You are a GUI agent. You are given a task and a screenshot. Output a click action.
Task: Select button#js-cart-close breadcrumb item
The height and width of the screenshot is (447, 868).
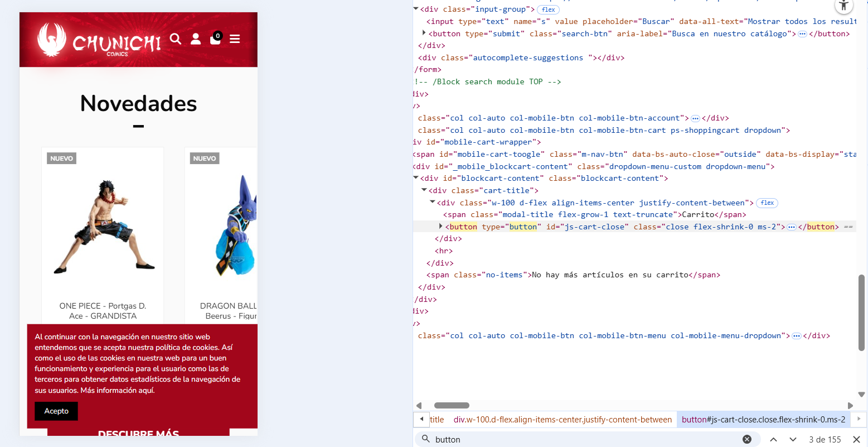click(x=763, y=420)
